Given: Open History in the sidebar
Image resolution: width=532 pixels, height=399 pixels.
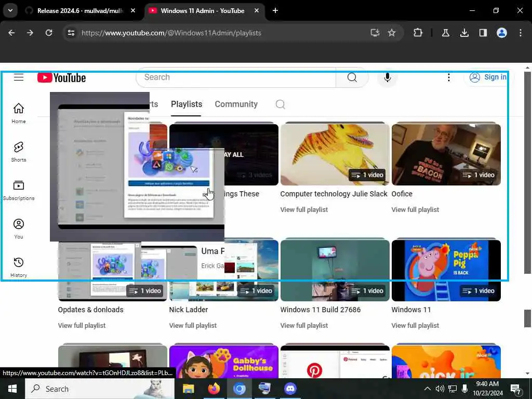Looking at the screenshot, I should click(19, 268).
